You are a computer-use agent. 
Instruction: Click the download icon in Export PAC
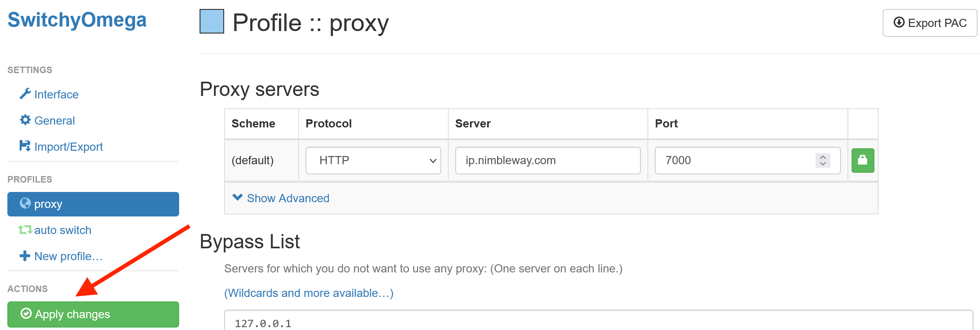[x=899, y=22]
